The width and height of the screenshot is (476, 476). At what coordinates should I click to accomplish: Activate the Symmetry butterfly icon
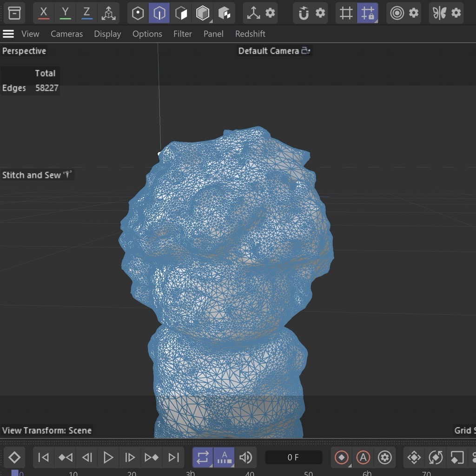(439, 13)
